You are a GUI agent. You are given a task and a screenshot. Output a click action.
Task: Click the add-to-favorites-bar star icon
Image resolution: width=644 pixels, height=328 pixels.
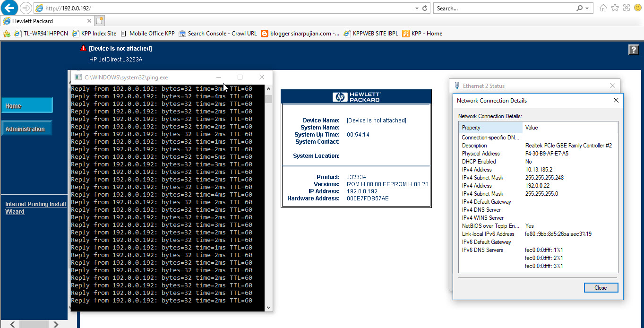(7, 34)
